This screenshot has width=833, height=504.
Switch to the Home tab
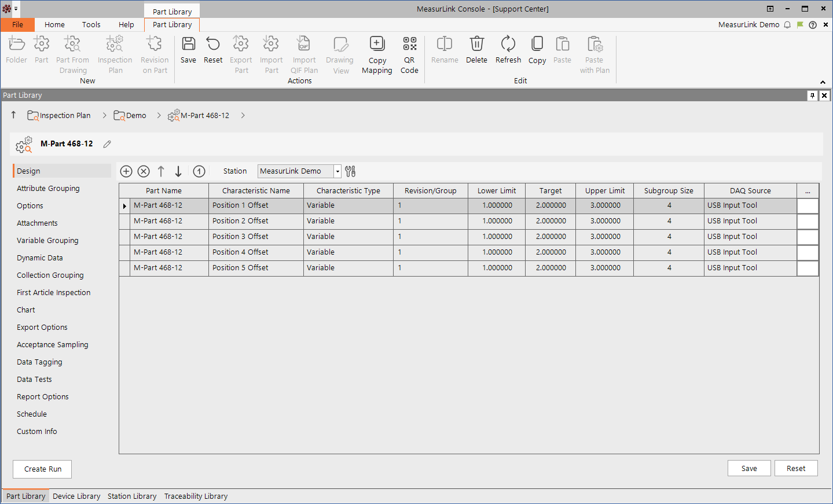(x=54, y=25)
